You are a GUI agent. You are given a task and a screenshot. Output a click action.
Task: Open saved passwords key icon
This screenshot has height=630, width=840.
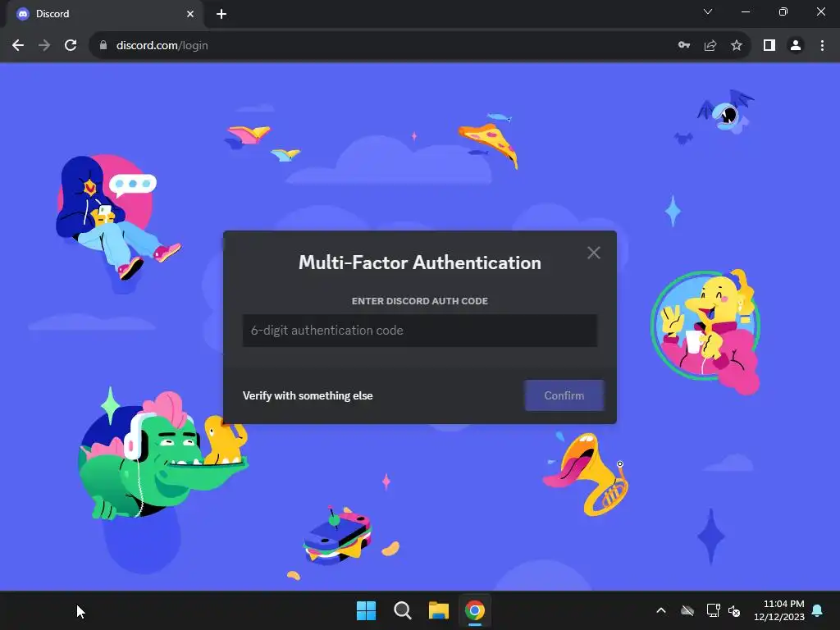683,46
